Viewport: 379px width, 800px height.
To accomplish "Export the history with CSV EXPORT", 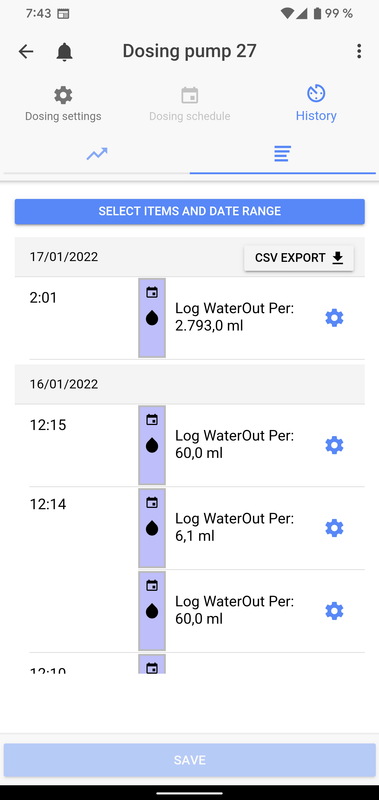I will click(299, 258).
